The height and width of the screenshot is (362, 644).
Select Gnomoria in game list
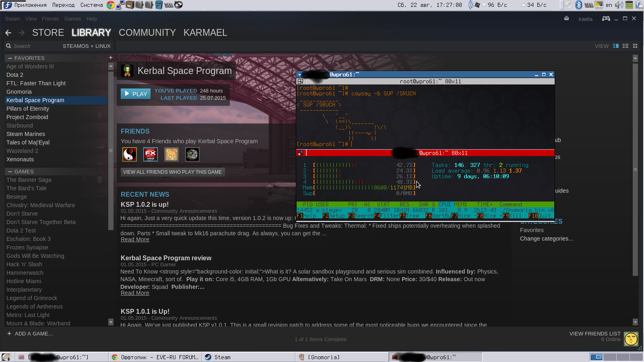click(19, 92)
